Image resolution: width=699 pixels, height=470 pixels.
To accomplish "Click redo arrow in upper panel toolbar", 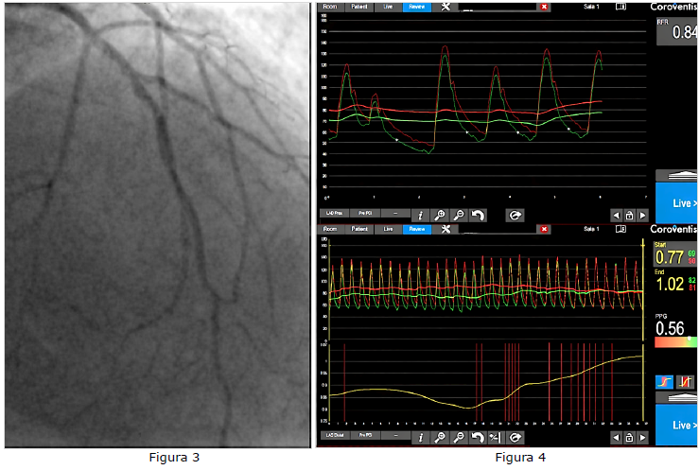I will click(514, 214).
